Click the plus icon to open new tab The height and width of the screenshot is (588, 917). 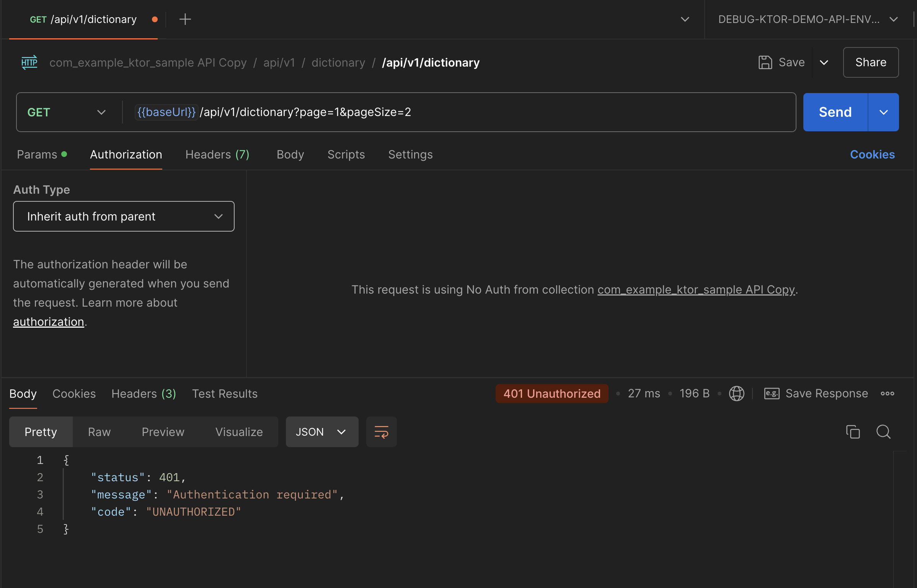tap(185, 19)
